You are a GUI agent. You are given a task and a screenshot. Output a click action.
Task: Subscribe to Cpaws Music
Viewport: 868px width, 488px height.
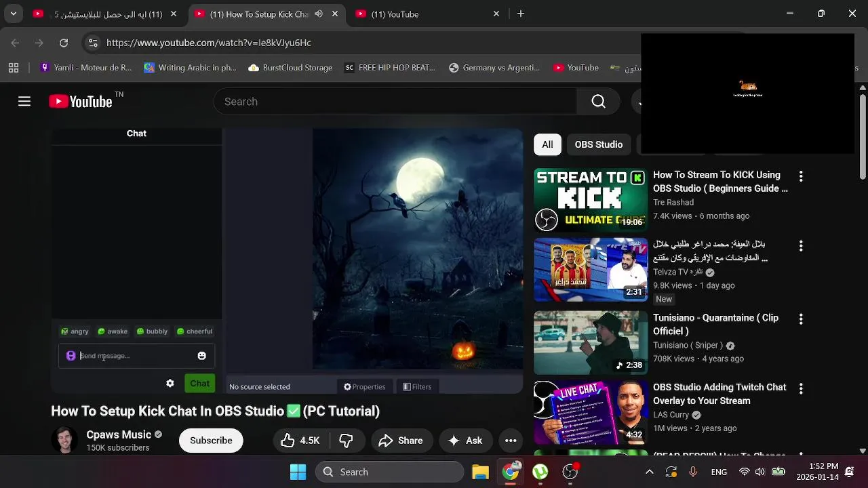point(211,441)
